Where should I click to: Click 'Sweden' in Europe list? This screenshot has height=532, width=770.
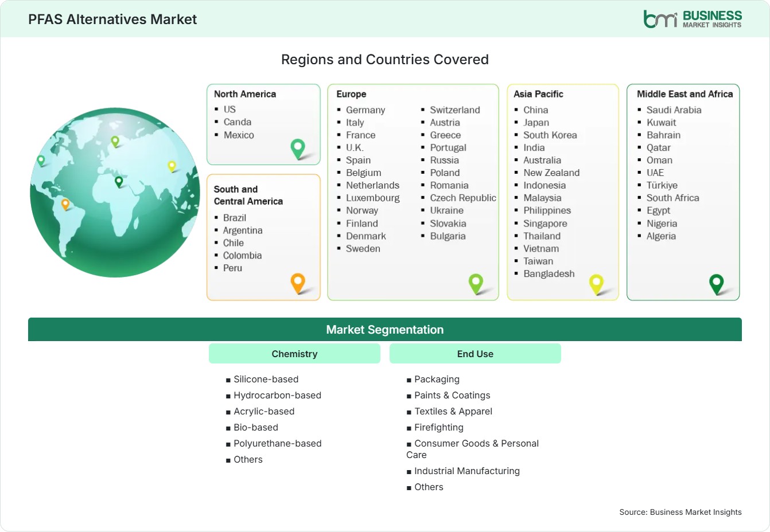click(363, 249)
